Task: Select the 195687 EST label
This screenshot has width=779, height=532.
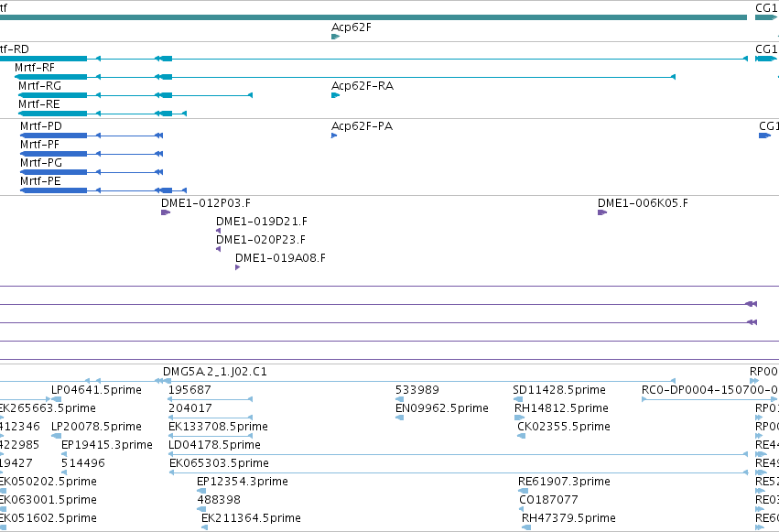Action: click(x=189, y=390)
